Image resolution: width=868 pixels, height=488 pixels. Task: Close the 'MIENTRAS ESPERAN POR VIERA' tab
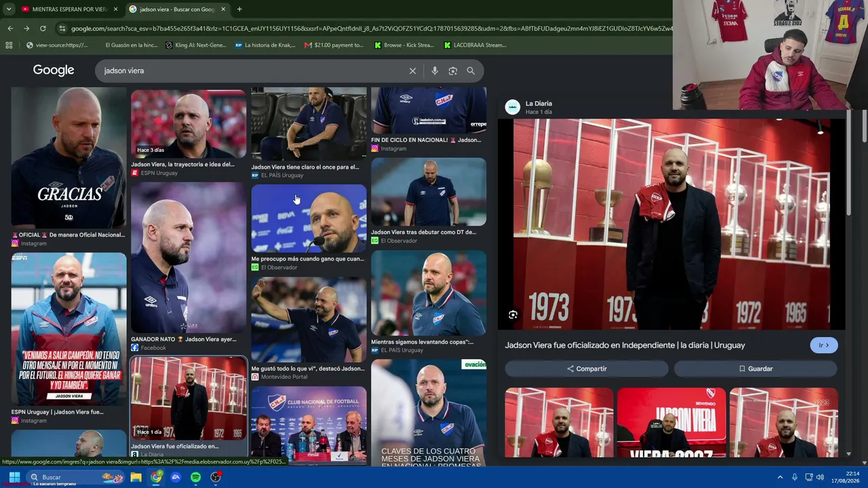tap(115, 9)
